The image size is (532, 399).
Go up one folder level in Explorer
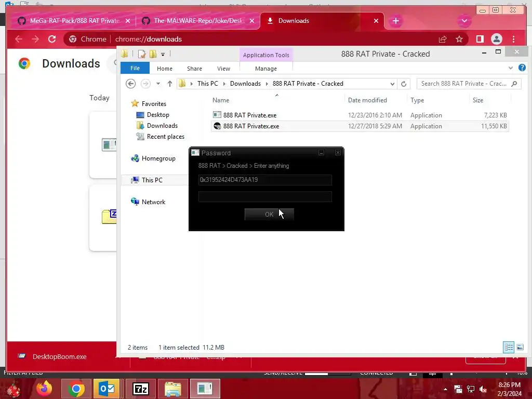[170, 84]
